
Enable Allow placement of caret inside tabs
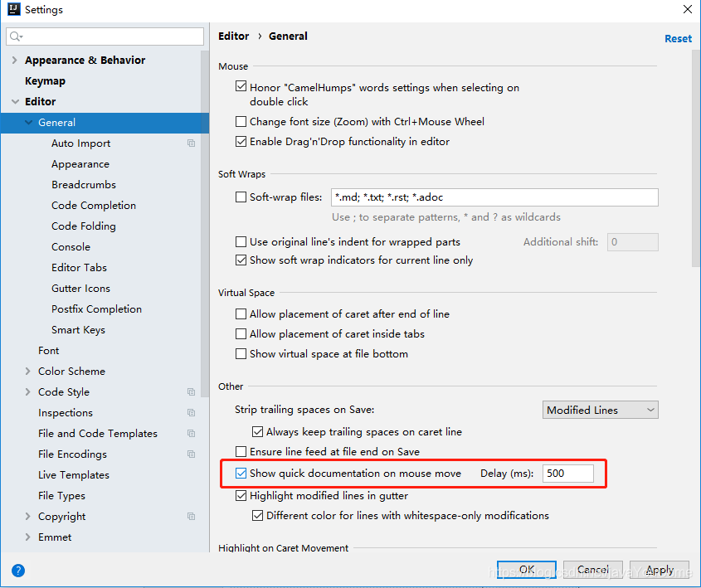pyautogui.click(x=241, y=334)
